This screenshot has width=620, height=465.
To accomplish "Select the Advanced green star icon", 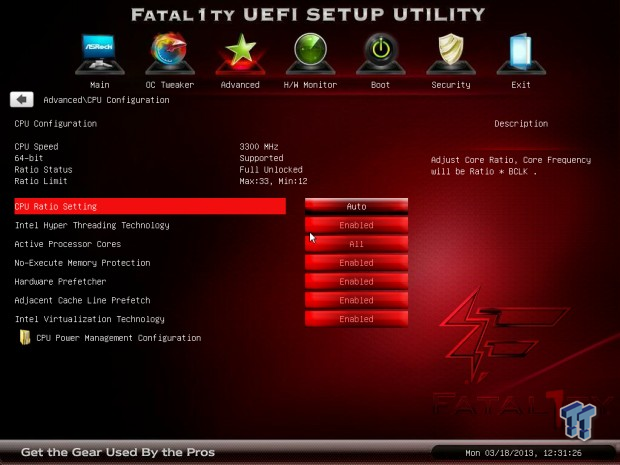I will point(240,54).
